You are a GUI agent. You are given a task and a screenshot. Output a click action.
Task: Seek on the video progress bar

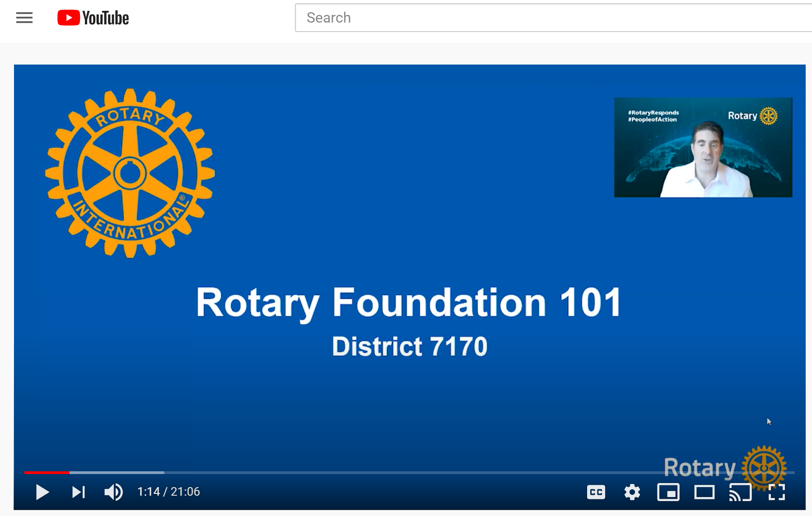click(410, 472)
